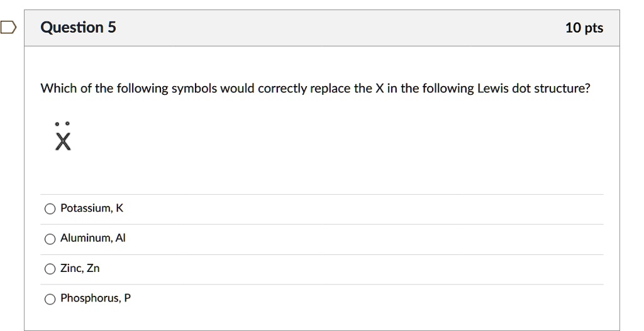Flag Question 5 with the bookmark icon

click(x=6, y=28)
